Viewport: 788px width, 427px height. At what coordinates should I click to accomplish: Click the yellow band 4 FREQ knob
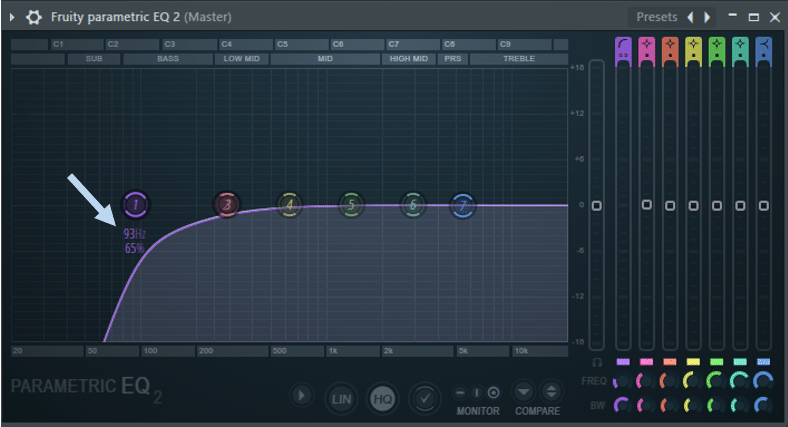[692, 381]
